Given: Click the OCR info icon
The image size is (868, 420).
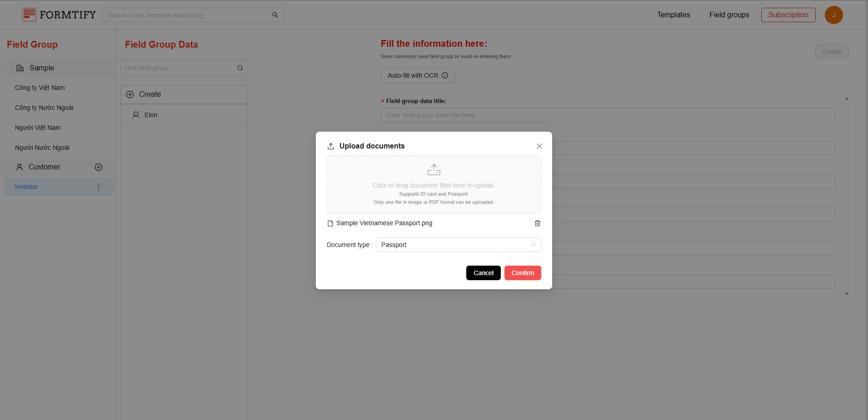Looking at the screenshot, I should click(445, 76).
